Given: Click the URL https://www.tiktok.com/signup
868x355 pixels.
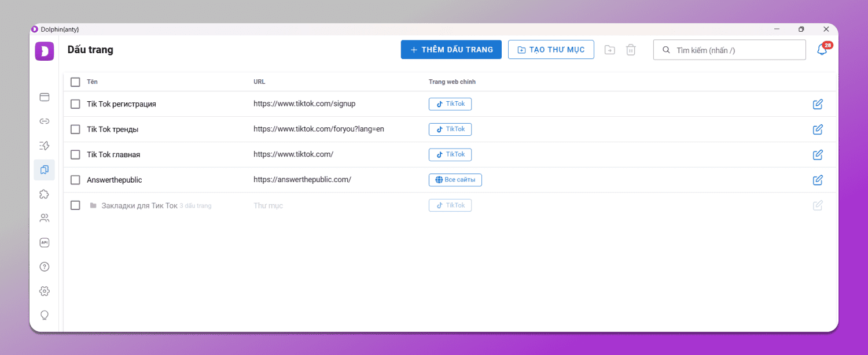Looking at the screenshot, I should [x=304, y=104].
